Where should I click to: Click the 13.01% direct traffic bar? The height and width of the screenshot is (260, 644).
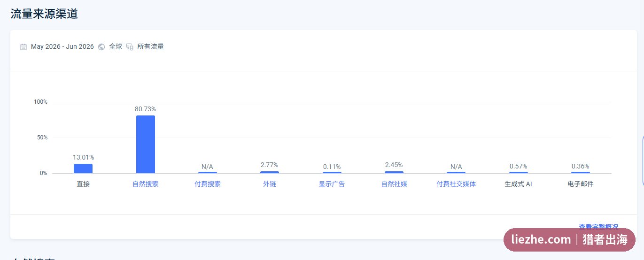[x=83, y=168]
